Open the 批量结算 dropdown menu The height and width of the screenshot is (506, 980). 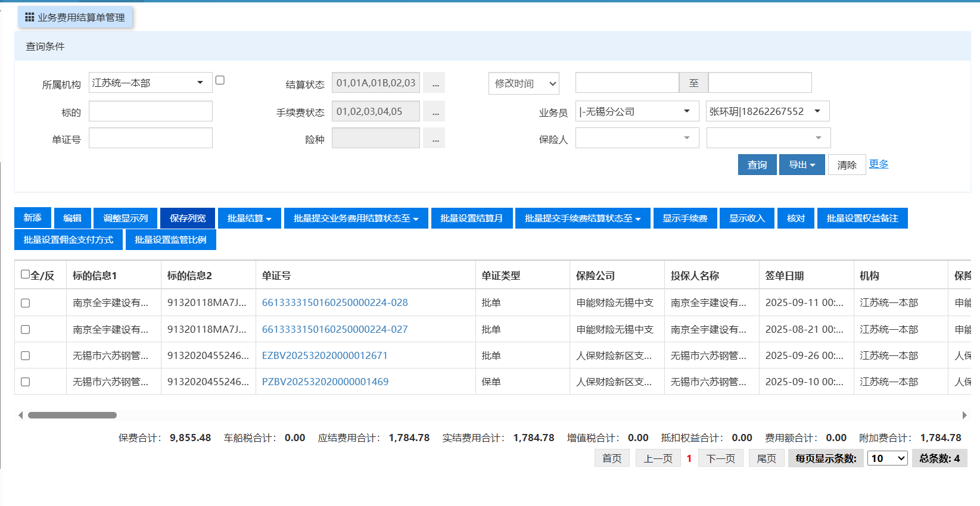[x=249, y=218]
